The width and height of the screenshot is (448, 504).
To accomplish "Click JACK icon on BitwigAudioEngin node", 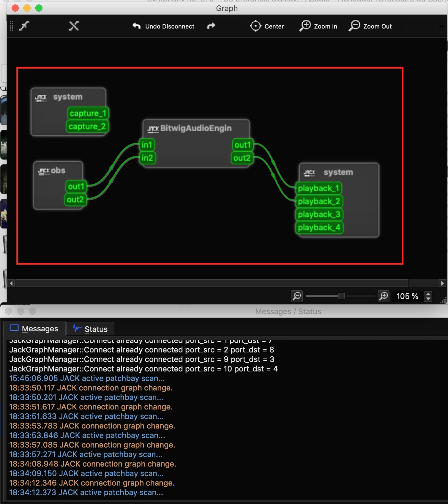I will (x=153, y=129).
